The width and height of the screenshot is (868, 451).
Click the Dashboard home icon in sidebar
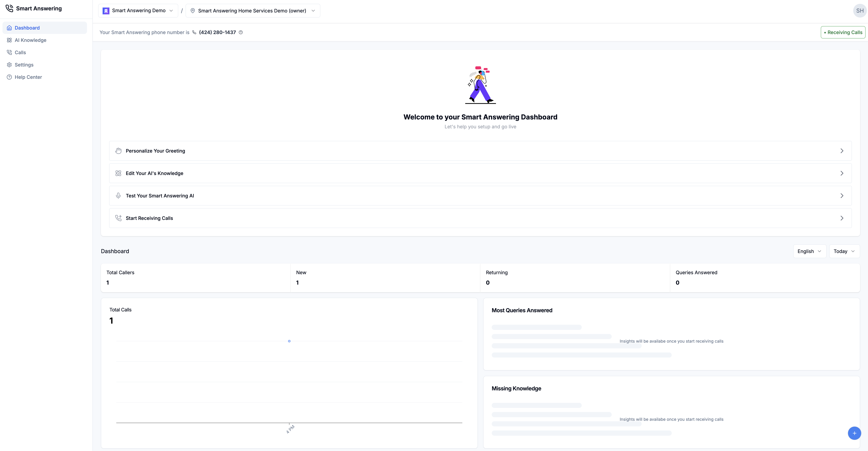(9, 28)
